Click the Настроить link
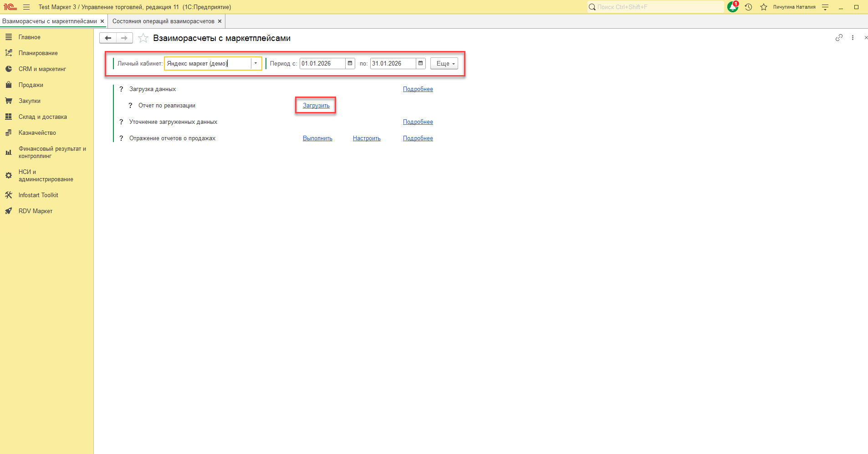This screenshot has height=454, width=868. coord(367,138)
